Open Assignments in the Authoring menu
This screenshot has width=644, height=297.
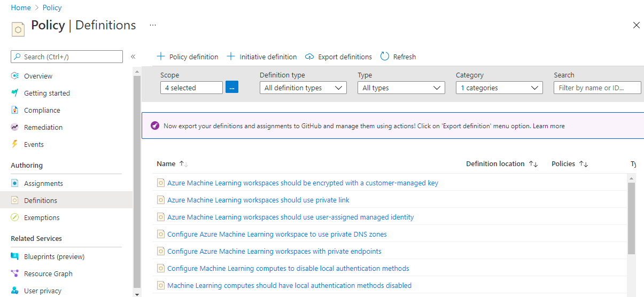click(x=43, y=183)
